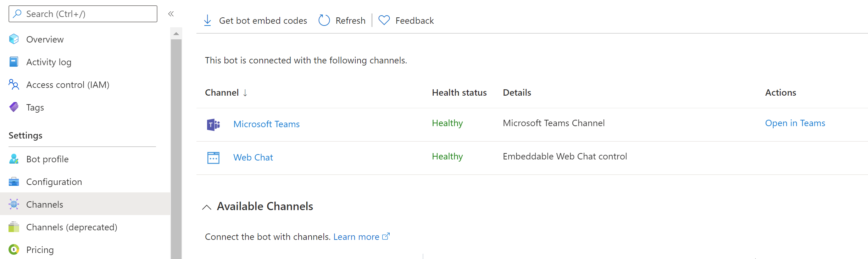The height and width of the screenshot is (259, 868).
Task: Click the purple Tags icon
Action: click(x=14, y=107)
